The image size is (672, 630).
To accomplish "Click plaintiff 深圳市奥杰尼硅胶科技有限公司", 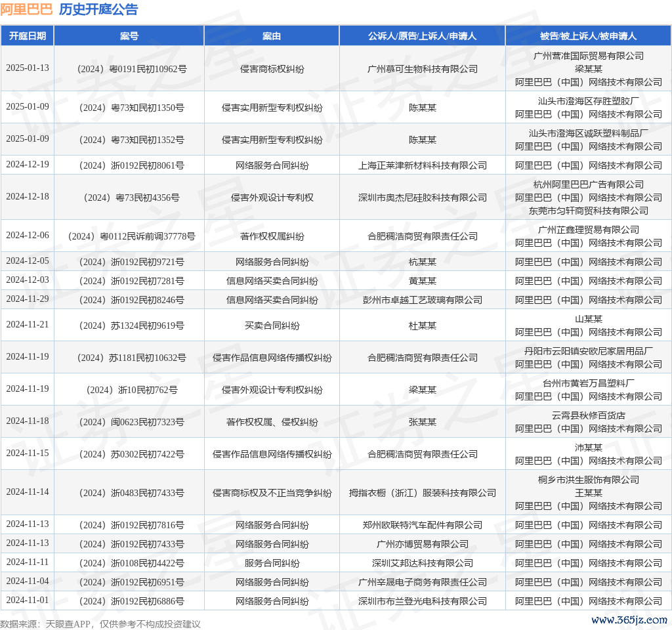I will point(422,198).
